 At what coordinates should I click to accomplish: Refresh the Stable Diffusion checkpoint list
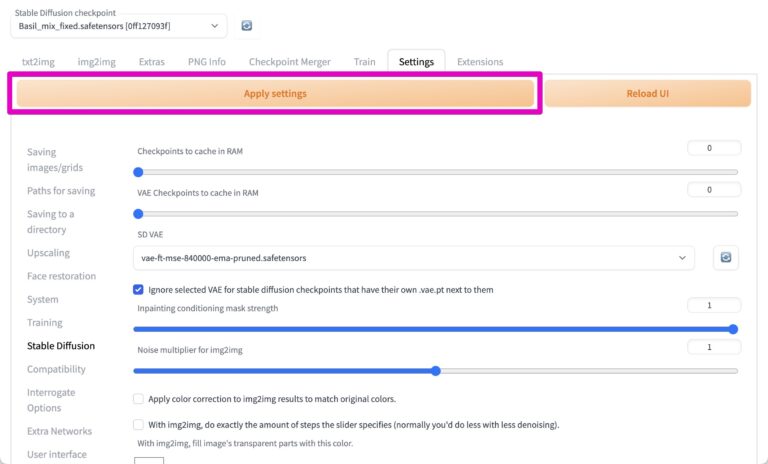point(247,25)
